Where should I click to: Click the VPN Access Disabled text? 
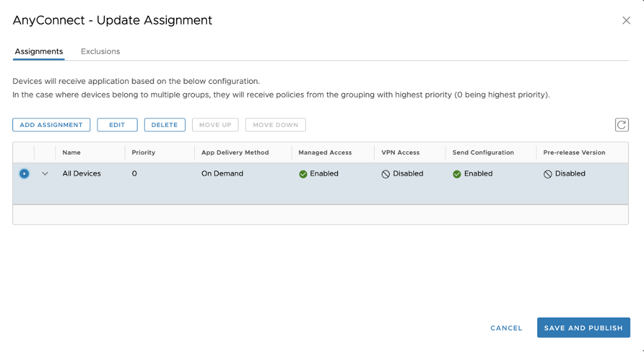[x=408, y=173]
